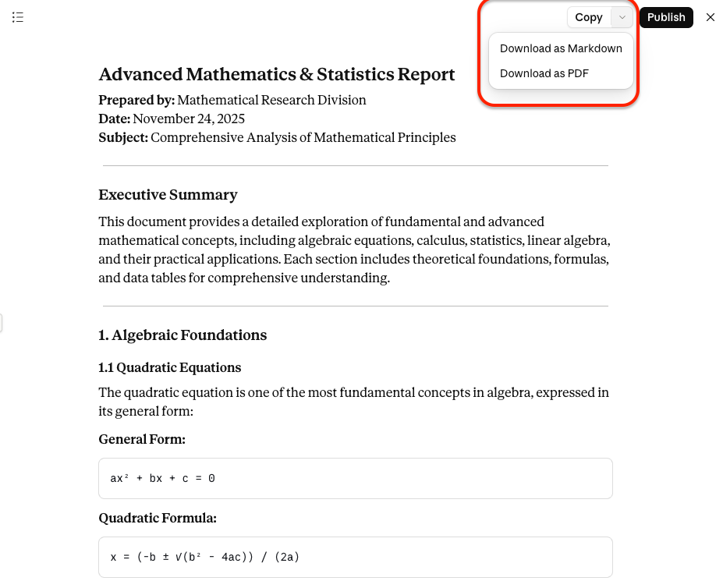
Task: Close the document panel with X icon
Action: pos(710,17)
